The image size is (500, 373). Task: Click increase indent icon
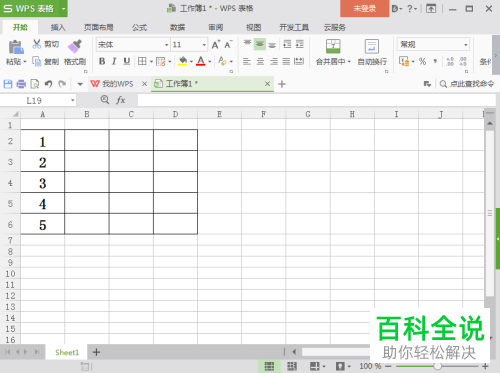pyautogui.click(x=300, y=44)
